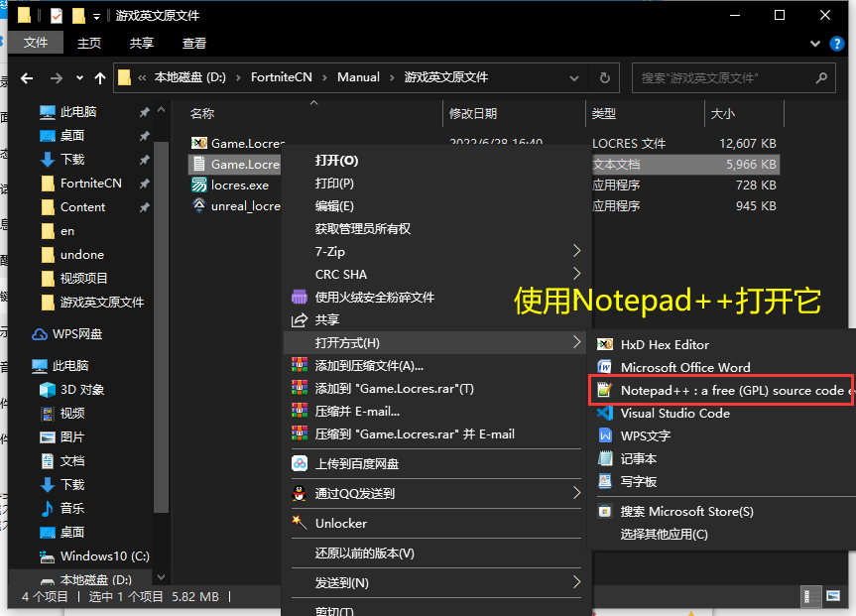Refresh the current folder view
856x616 pixels.
605,78
